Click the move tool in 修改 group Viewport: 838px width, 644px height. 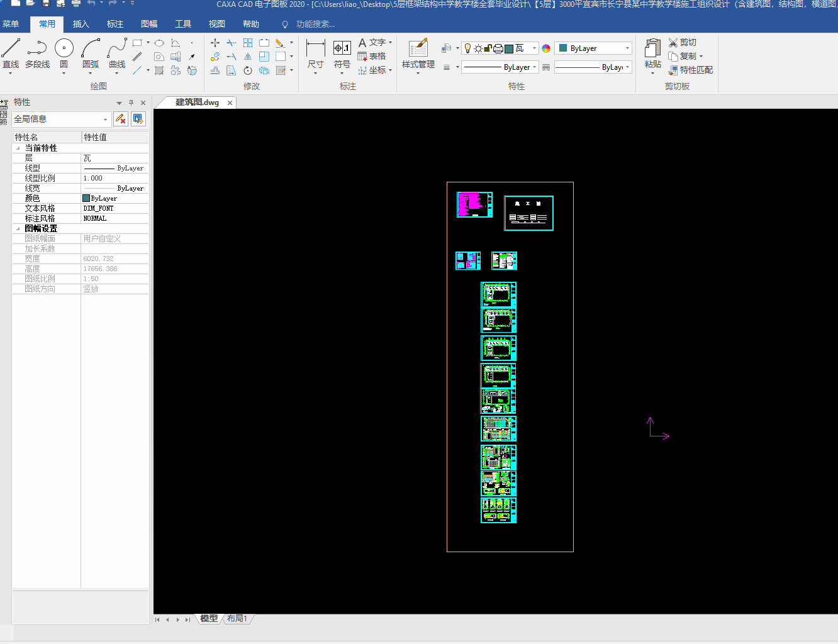coord(215,43)
